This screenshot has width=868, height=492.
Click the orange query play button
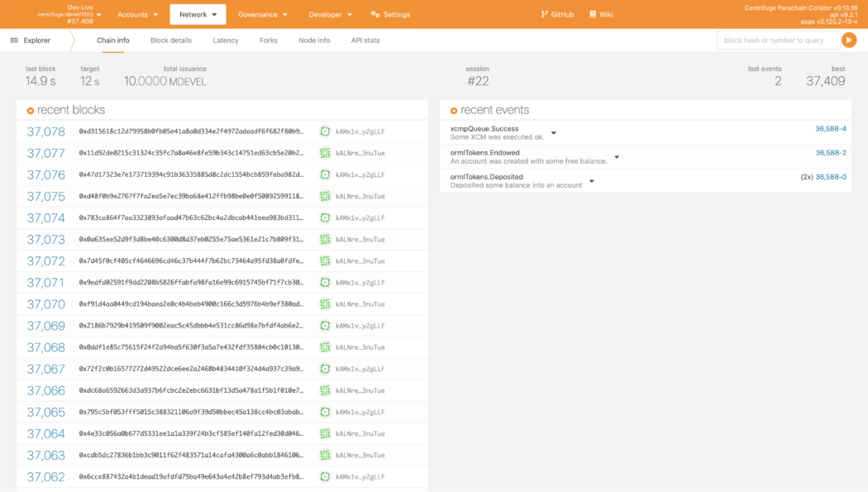click(849, 40)
